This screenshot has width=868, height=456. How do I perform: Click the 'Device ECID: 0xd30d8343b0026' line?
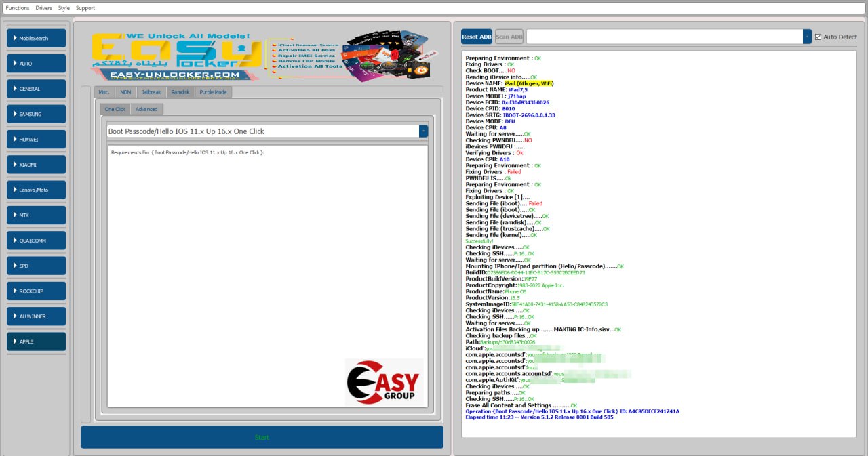(507, 103)
